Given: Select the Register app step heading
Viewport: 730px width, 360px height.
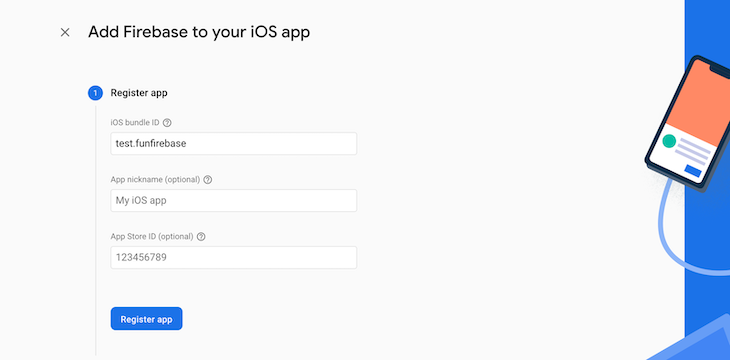Looking at the screenshot, I should pos(139,93).
